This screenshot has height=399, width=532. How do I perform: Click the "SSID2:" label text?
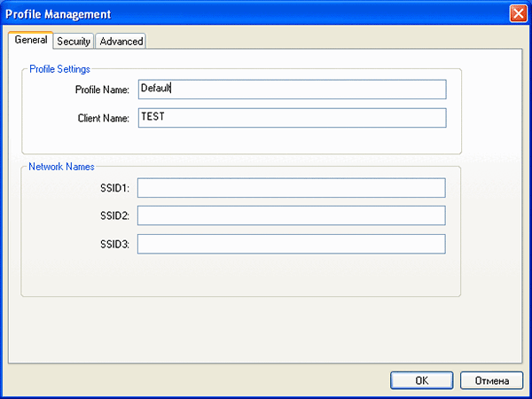coord(115,216)
